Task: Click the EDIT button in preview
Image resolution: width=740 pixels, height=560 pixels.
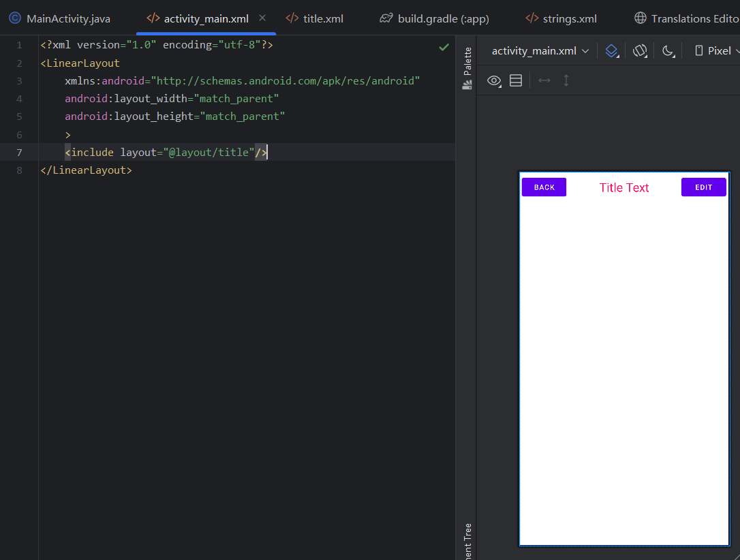Action: click(703, 187)
